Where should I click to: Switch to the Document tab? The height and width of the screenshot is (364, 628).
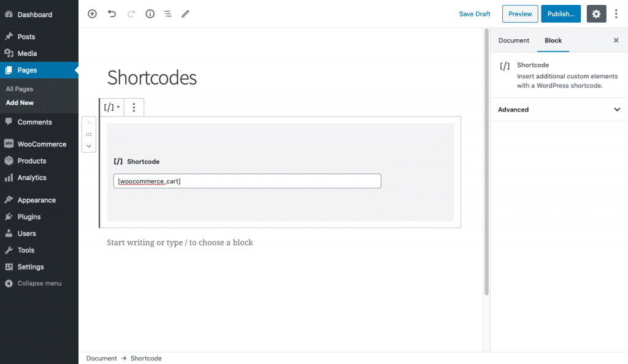coord(513,40)
